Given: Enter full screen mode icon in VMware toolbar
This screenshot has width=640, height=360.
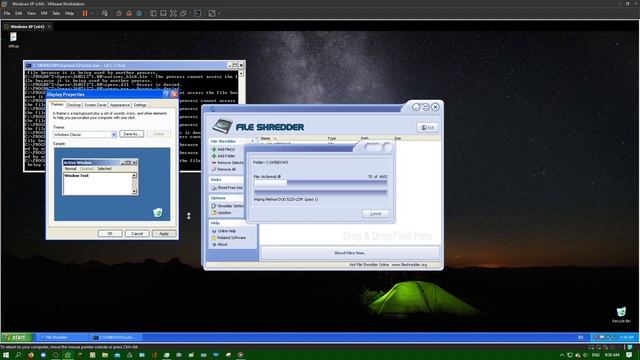Looking at the screenshot, I should point(173,13).
